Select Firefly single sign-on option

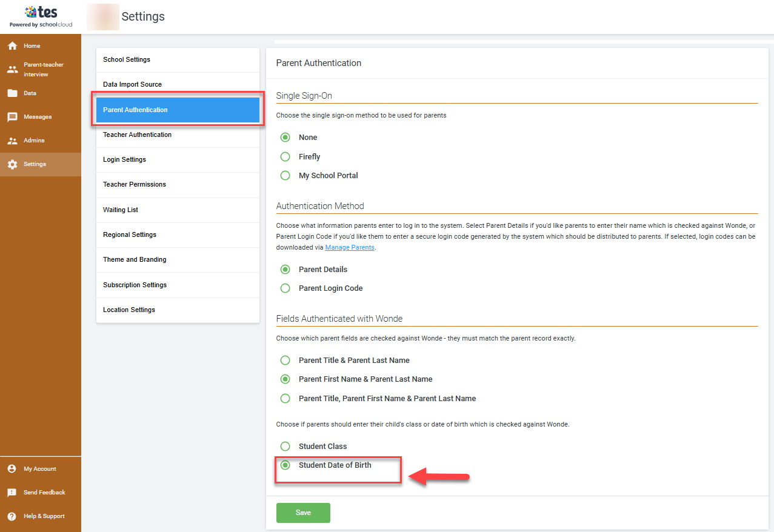click(285, 157)
